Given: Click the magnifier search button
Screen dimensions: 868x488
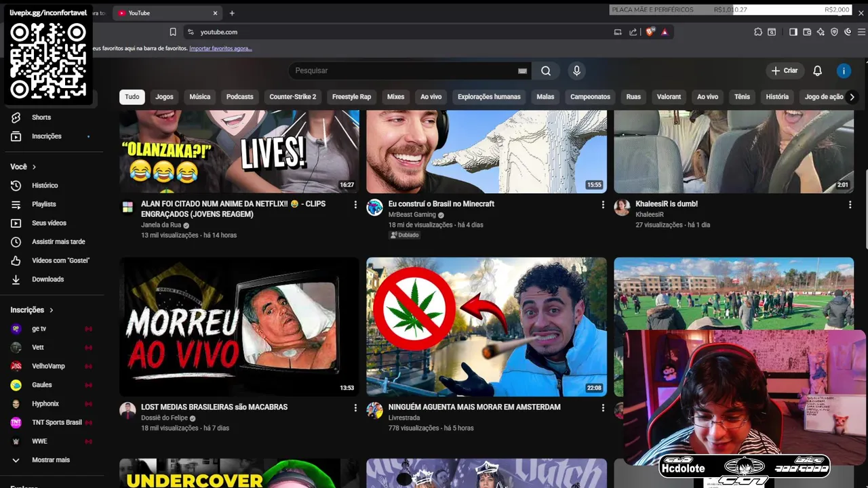Looking at the screenshot, I should 546,70.
